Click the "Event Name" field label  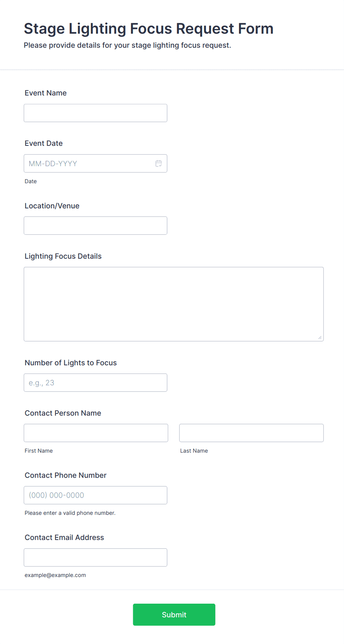pos(45,93)
